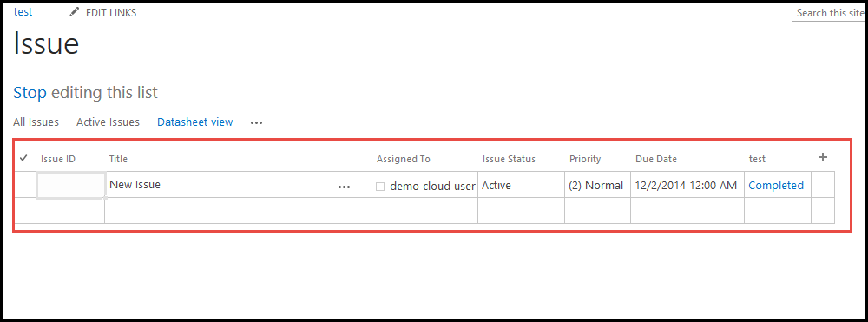Select the New Issue row via its selector cell
This screenshot has height=322, width=868.
(25, 185)
